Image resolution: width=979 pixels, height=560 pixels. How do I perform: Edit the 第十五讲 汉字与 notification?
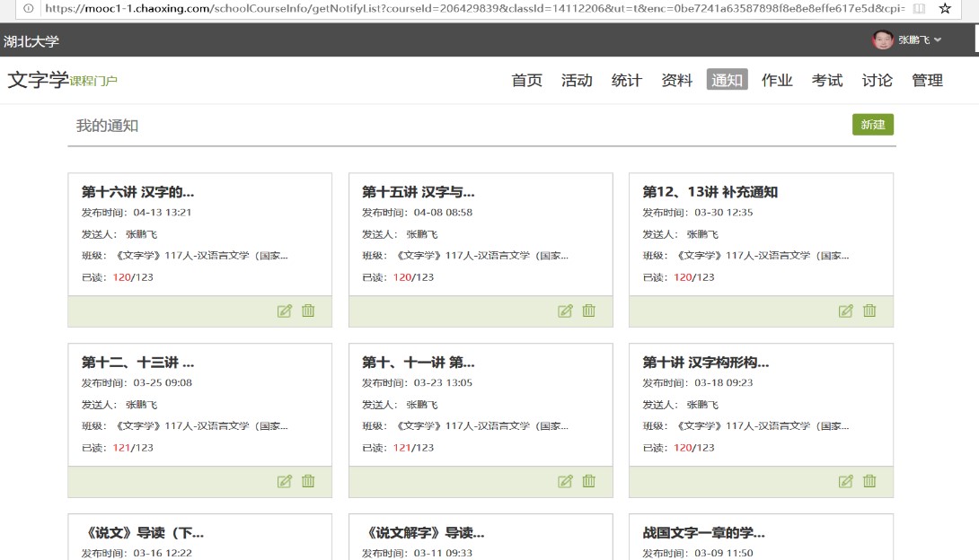pyautogui.click(x=565, y=311)
